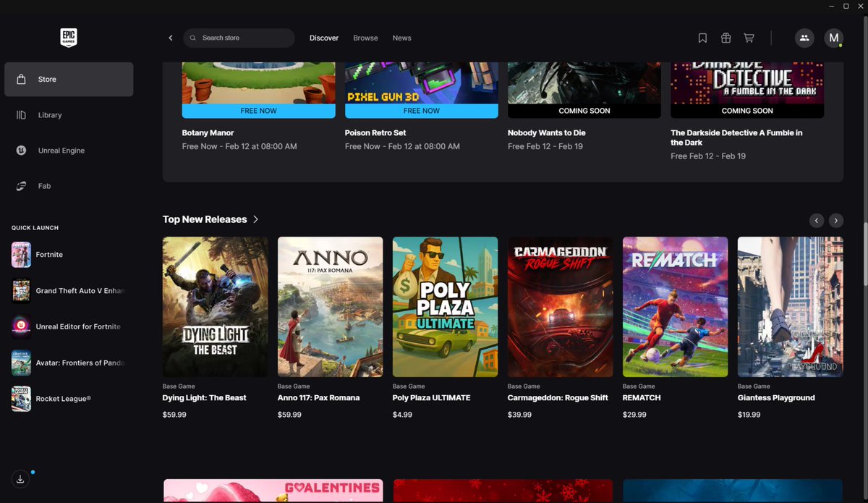The height and width of the screenshot is (503, 868).
Task: Show previous Top New Releases
Action: [x=817, y=220]
